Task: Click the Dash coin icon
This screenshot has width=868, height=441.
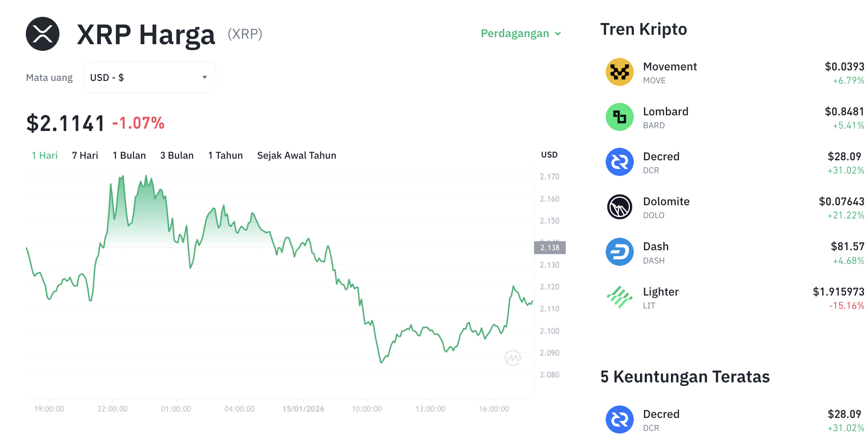Action: point(619,252)
